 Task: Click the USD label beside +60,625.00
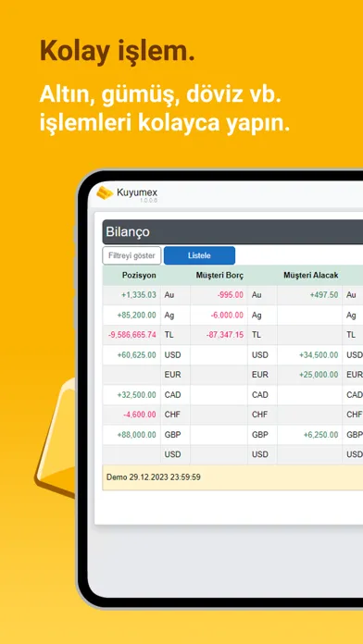click(172, 355)
